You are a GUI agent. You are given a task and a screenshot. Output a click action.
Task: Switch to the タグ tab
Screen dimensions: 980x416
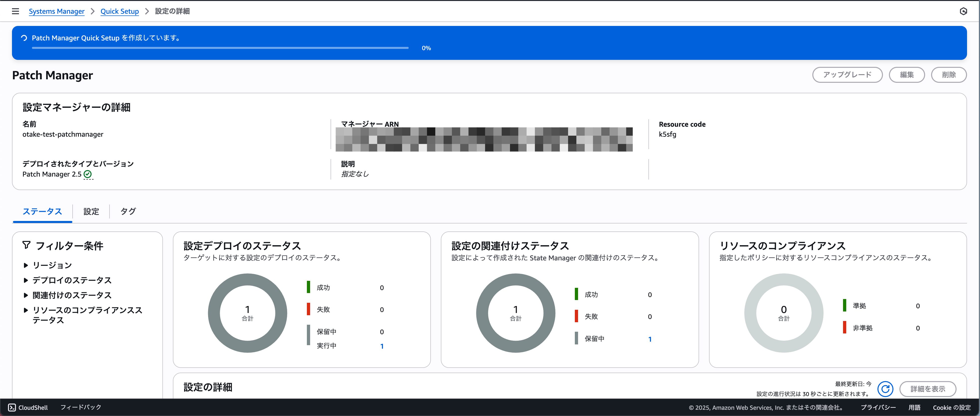point(128,211)
